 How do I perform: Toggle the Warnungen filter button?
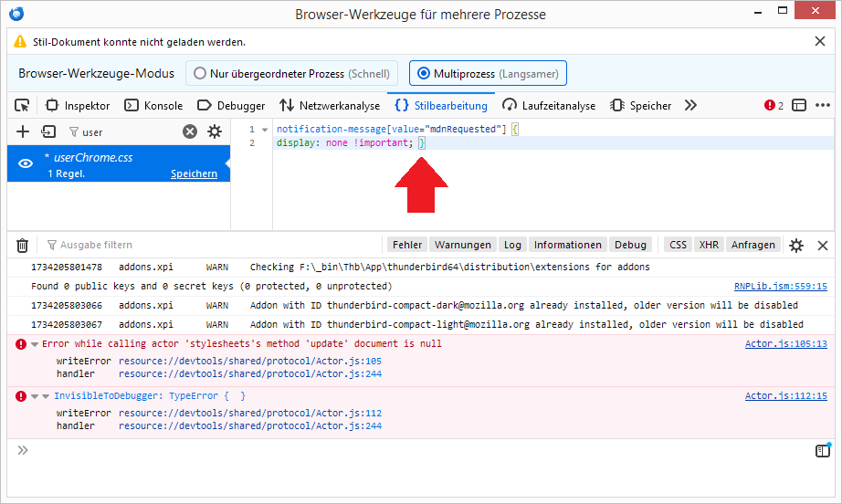(463, 245)
